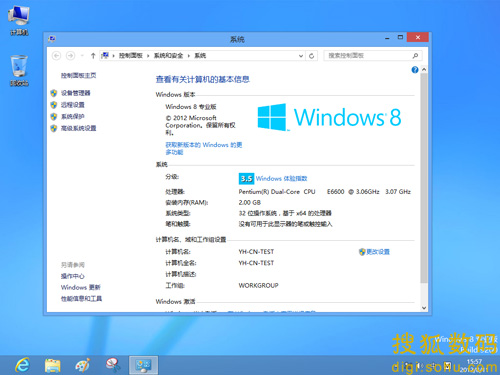Screen dimensions: 500x375
Task: Open the recent locations dropdown arrow
Action: (82, 56)
